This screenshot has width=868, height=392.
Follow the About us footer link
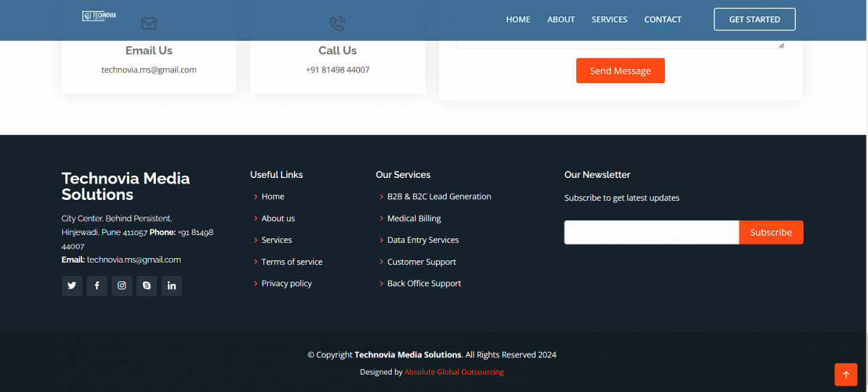point(278,218)
